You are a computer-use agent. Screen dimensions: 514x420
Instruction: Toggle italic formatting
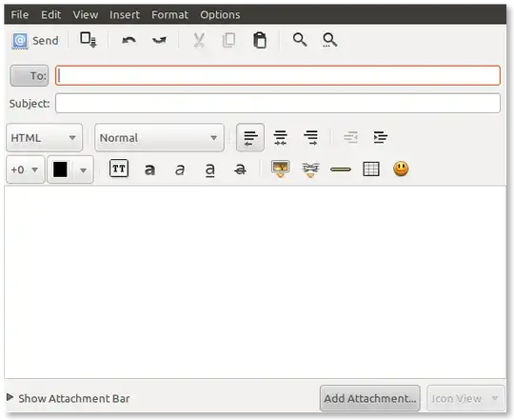[x=180, y=170]
